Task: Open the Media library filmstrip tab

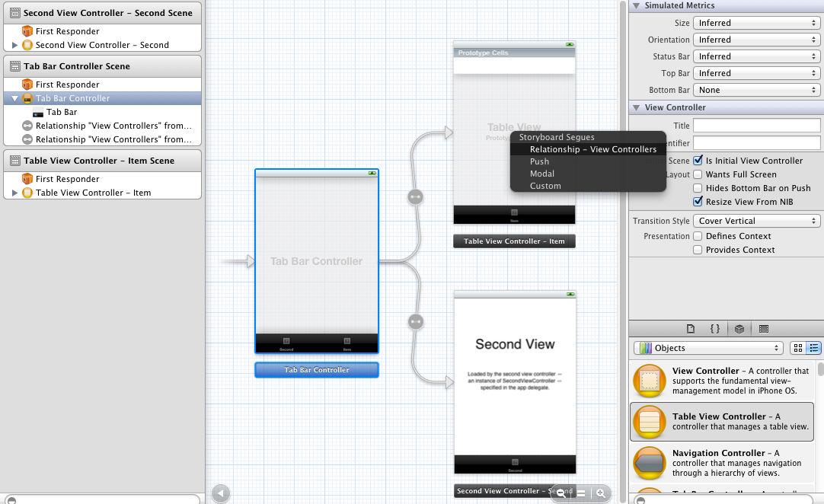Action: [764, 329]
